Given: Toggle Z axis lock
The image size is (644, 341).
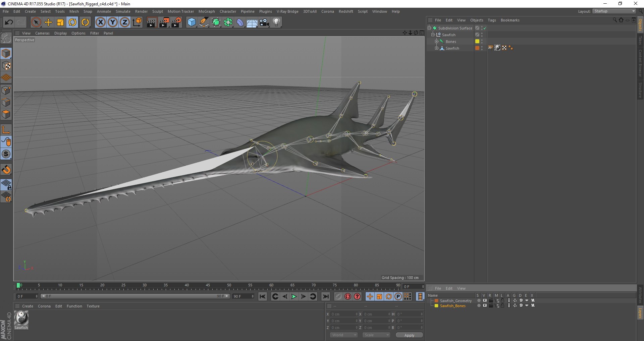Looking at the screenshot, I should 125,22.
